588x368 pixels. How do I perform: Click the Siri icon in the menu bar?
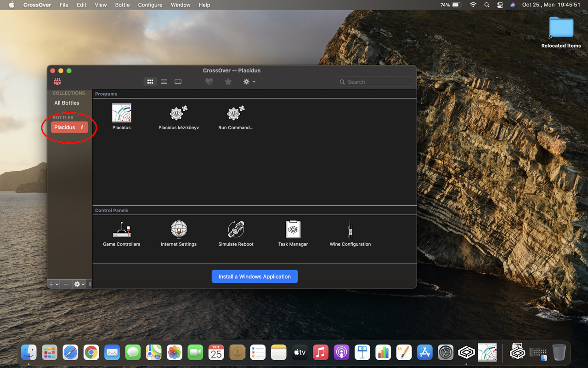(x=513, y=5)
